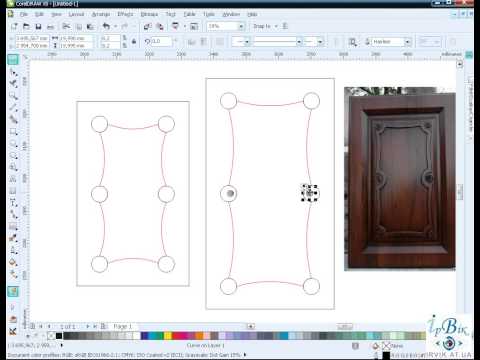Toggle the lock ratio padlock button
Image resolution: width=480 pixels, height=360 pixels.
(x=134, y=42)
